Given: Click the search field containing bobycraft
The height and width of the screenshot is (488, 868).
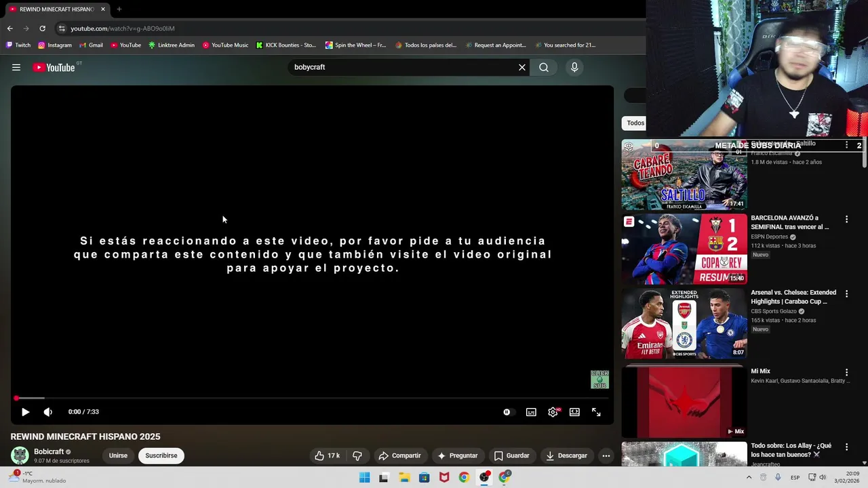Looking at the screenshot, I should tap(403, 67).
